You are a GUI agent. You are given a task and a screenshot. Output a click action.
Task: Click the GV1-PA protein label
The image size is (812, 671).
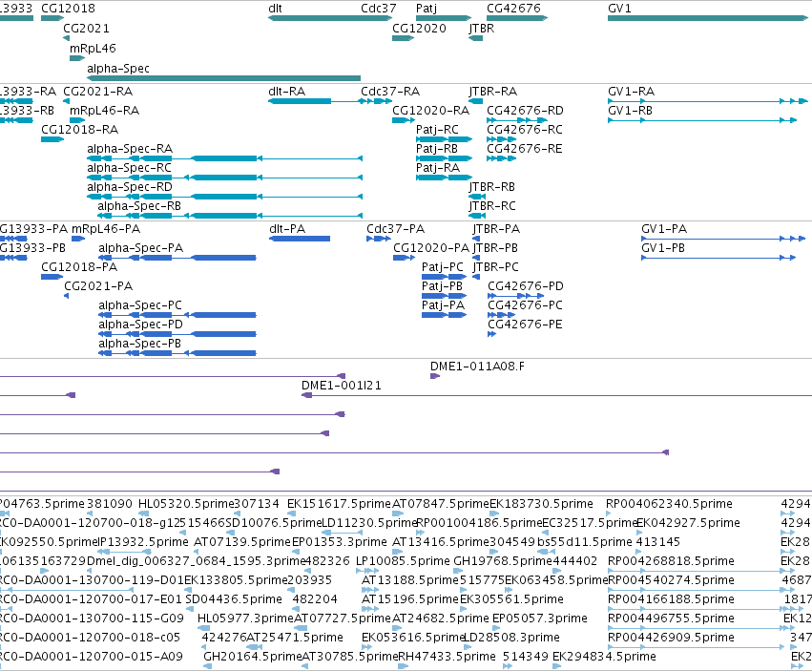[x=664, y=229]
